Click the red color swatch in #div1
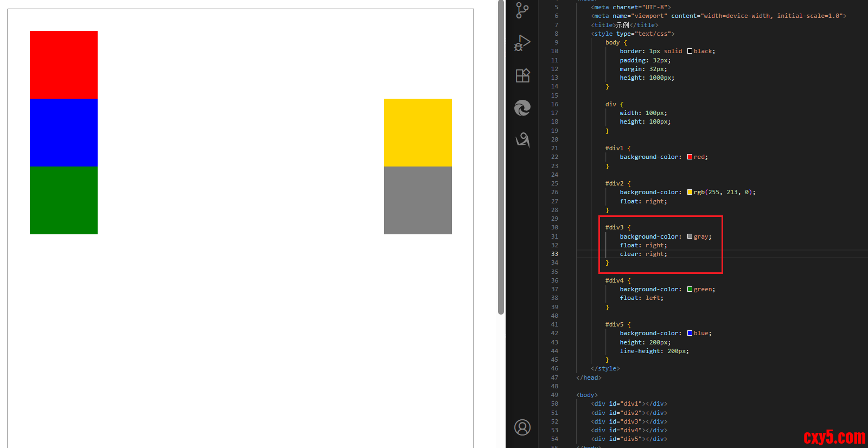This screenshot has width=868, height=448. point(690,157)
